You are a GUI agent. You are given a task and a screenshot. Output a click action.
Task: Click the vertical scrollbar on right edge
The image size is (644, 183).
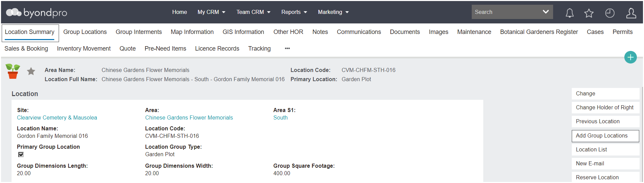642,134
